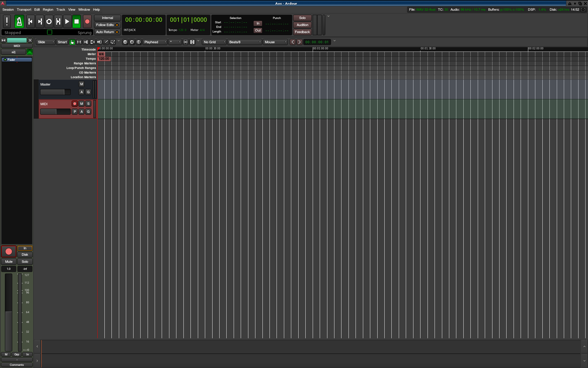The image size is (588, 368).
Task: Open the strip Comments button
Action: point(17,365)
